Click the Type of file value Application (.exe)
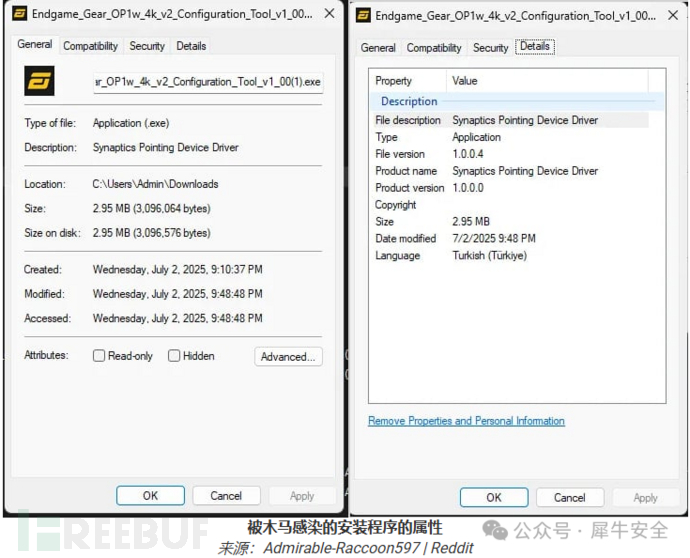690x558 pixels. pyautogui.click(x=131, y=123)
